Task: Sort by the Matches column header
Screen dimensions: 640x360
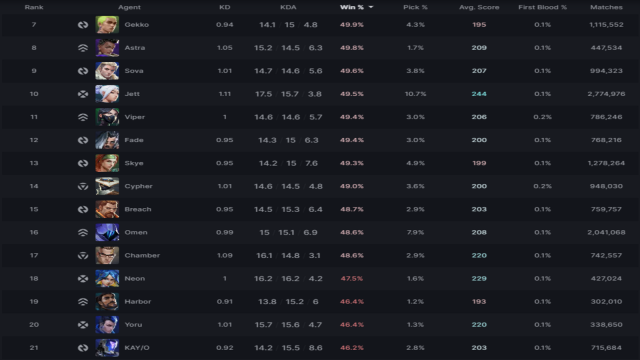Action: pos(606,7)
